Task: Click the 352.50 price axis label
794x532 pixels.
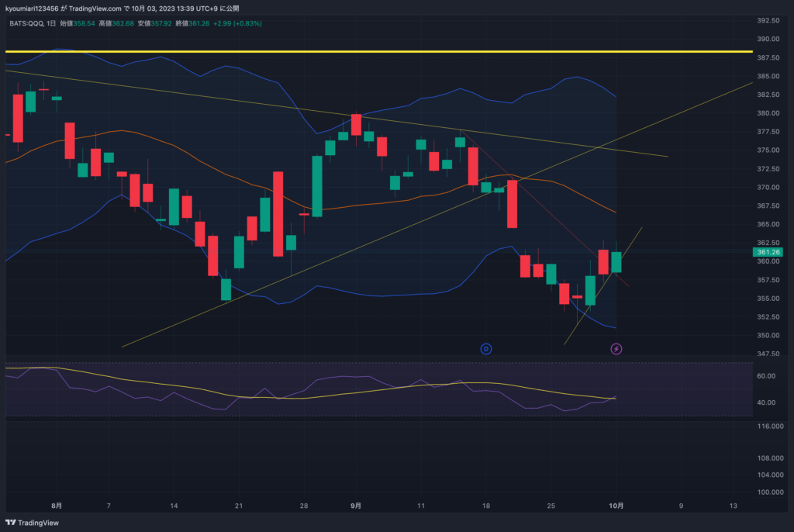Action: 768,316
